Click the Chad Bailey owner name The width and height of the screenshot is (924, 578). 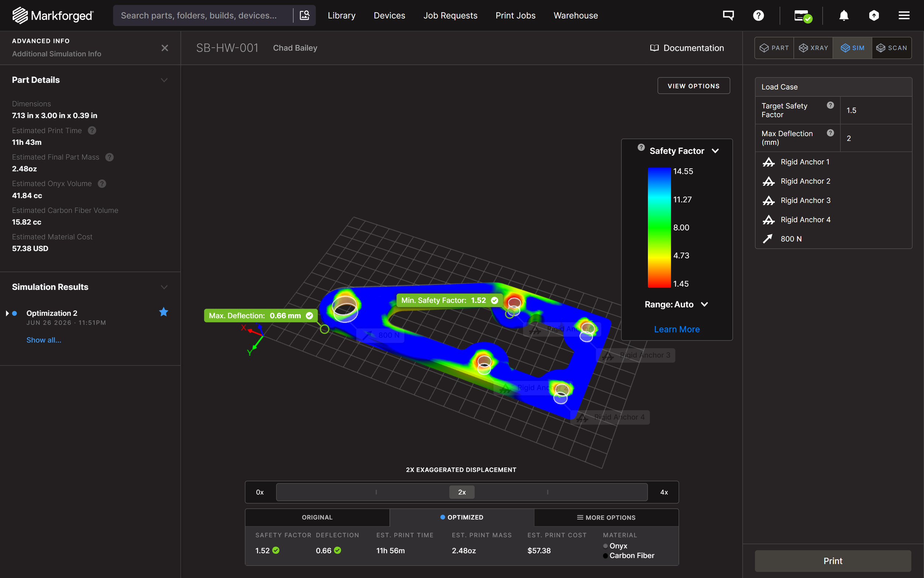(295, 48)
